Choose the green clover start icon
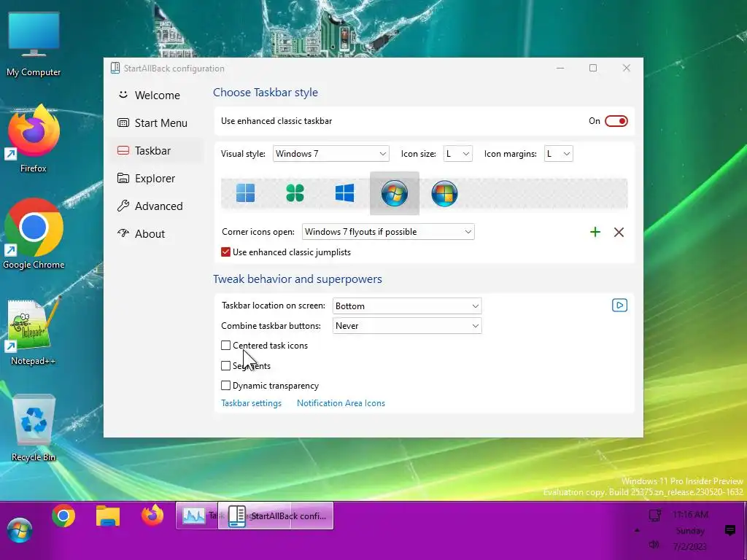 coord(295,192)
